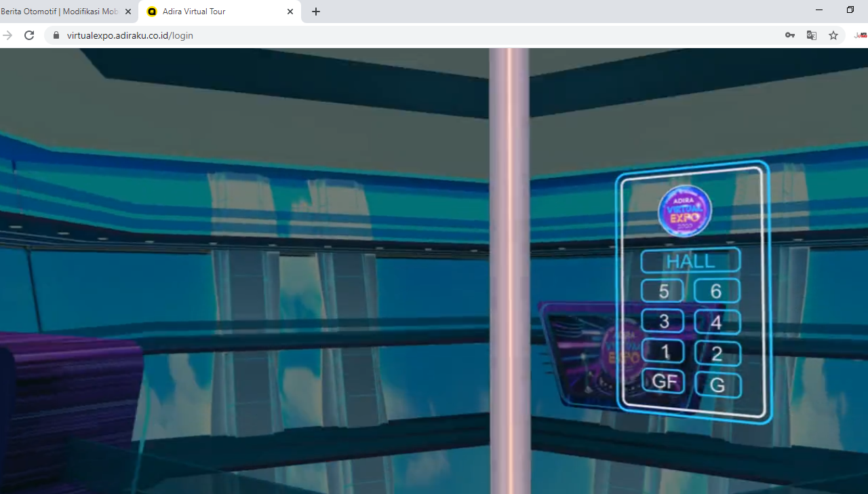Click the Adira Virtual Expo logo badge

pyautogui.click(x=685, y=210)
